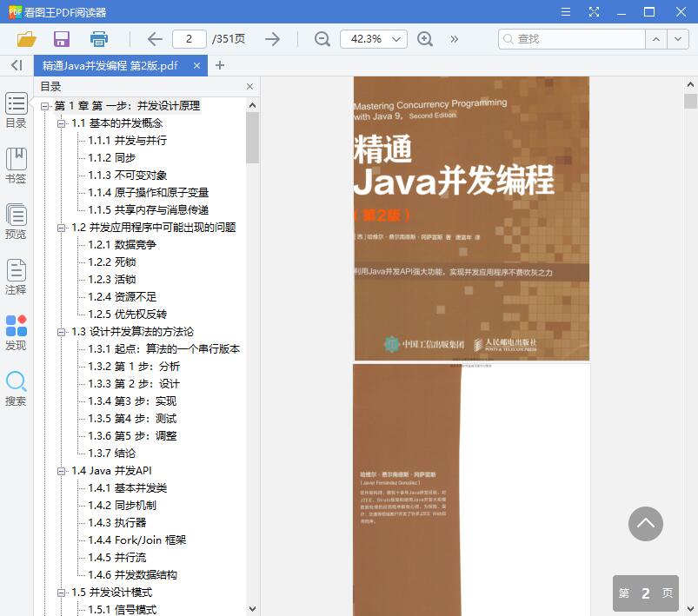Open outline entry 1.1.1 并发与并行
The image size is (698, 616).
[x=127, y=141]
